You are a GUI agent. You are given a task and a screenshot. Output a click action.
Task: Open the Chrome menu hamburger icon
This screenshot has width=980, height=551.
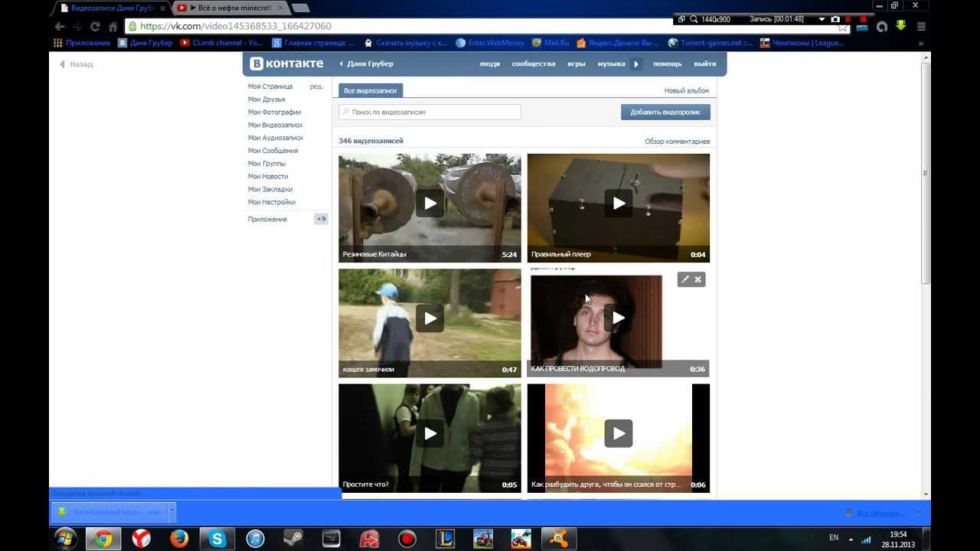click(921, 26)
